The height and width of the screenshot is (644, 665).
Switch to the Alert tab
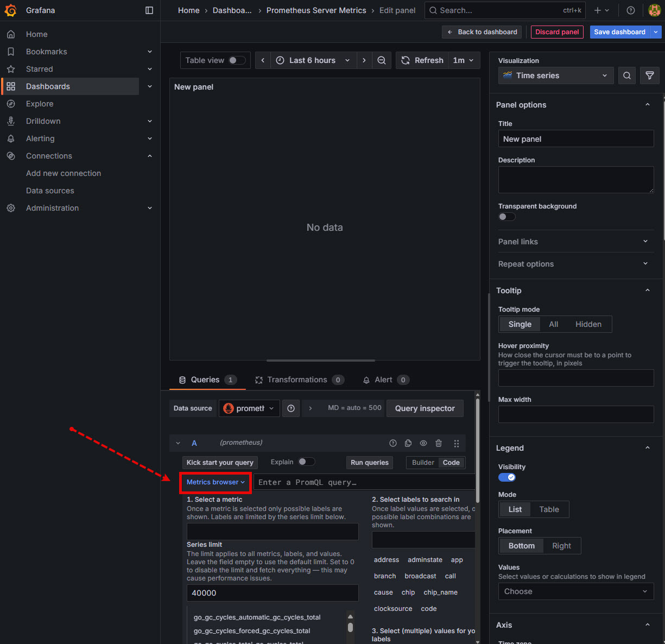pos(385,380)
